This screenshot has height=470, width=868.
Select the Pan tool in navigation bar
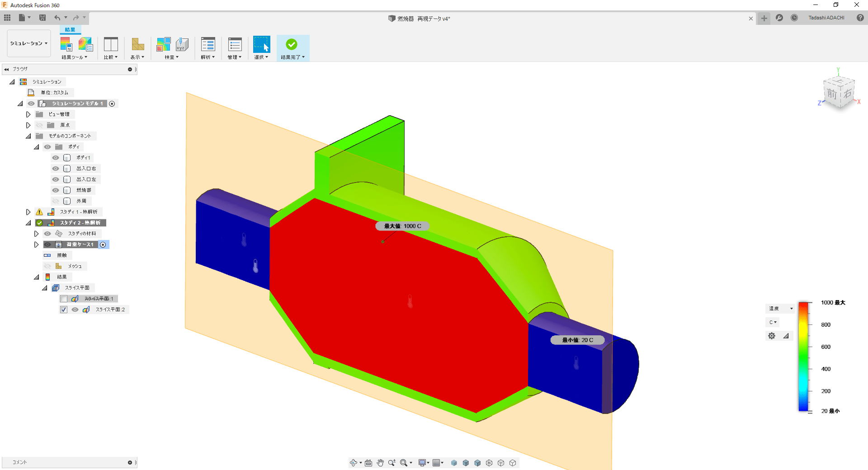380,462
